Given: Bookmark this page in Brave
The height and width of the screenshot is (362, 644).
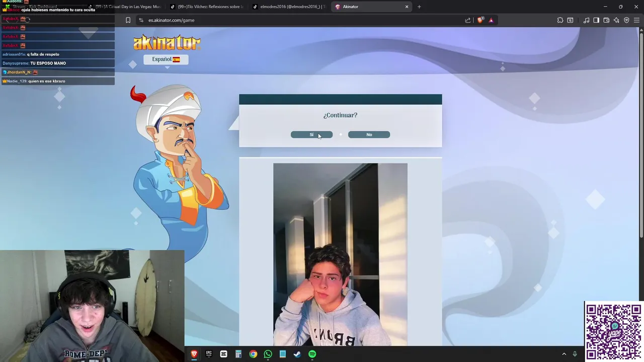Looking at the screenshot, I should [x=128, y=20].
